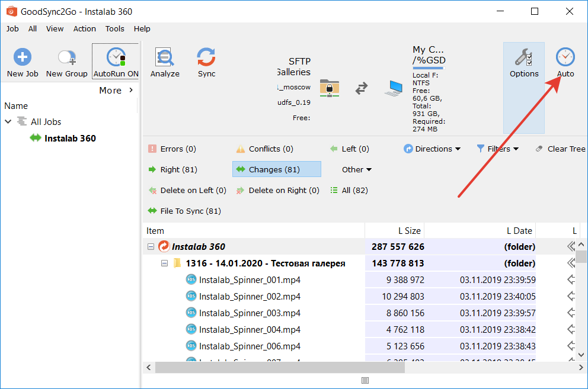This screenshot has height=389, width=588.
Task: Create a New Group from toolbar
Action: click(67, 63)
